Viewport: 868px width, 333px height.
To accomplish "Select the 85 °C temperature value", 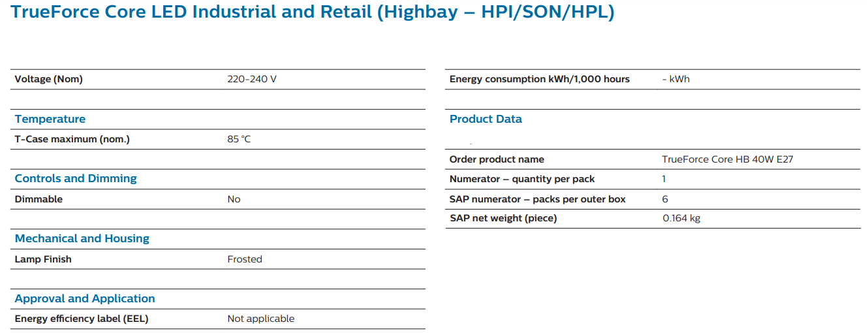I will click(x=239, y=139).
